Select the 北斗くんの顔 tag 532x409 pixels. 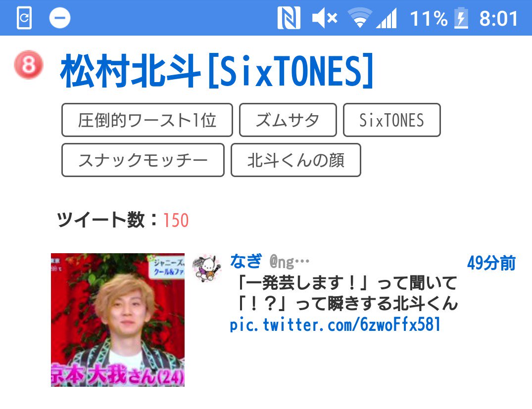tap(296, 160)
